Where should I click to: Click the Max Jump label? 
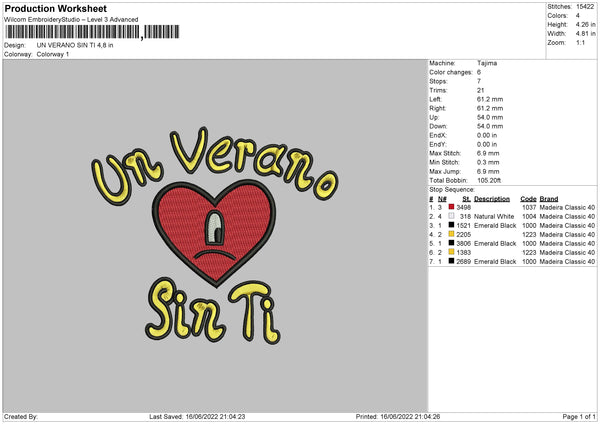445,171
